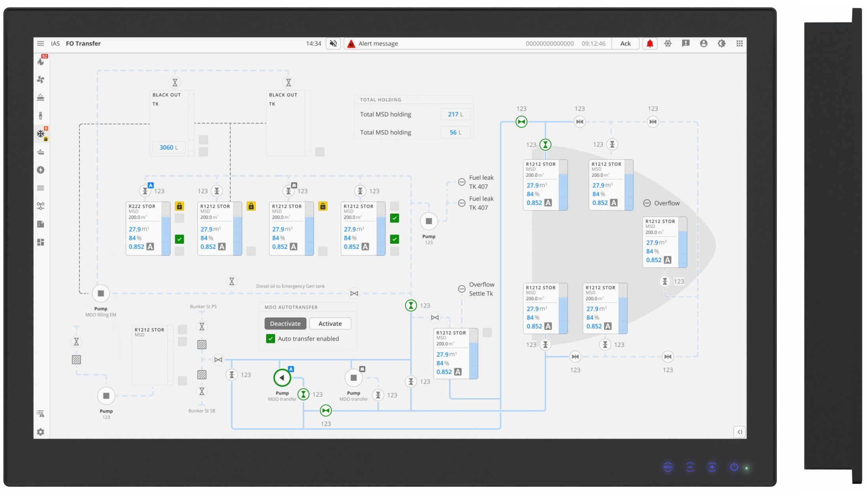
Task: Collapse the side panel with bottom-right arrow
Action: 739,432
